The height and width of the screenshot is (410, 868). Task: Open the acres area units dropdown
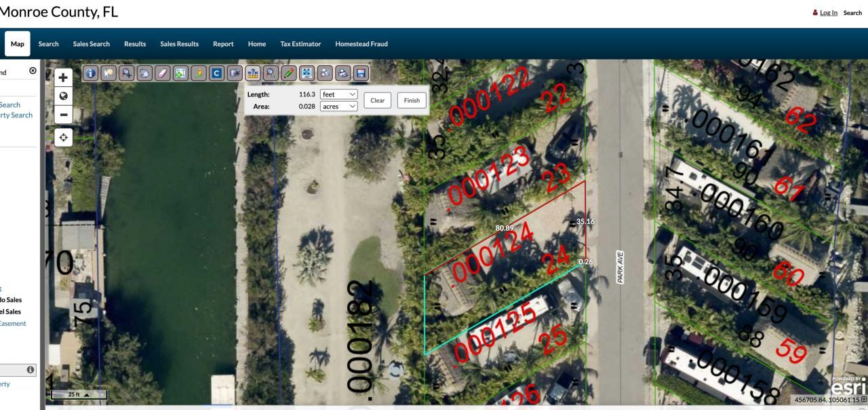pos(338,107)
